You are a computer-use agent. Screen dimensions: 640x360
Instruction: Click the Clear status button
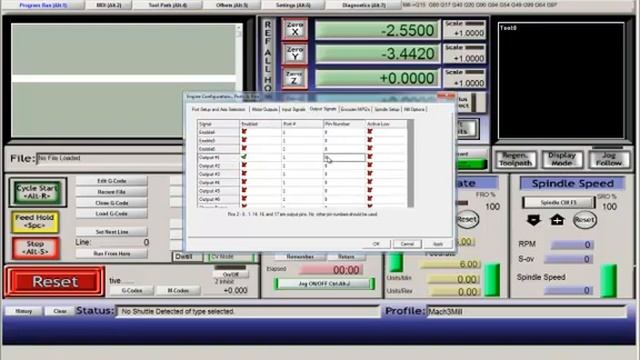coord(60,311)
